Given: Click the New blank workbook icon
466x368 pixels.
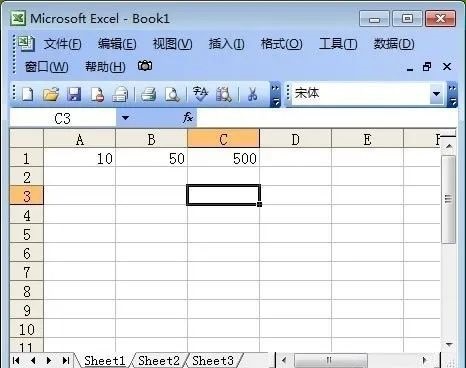Looking at the screenshot, I should [x=28, y=94].
